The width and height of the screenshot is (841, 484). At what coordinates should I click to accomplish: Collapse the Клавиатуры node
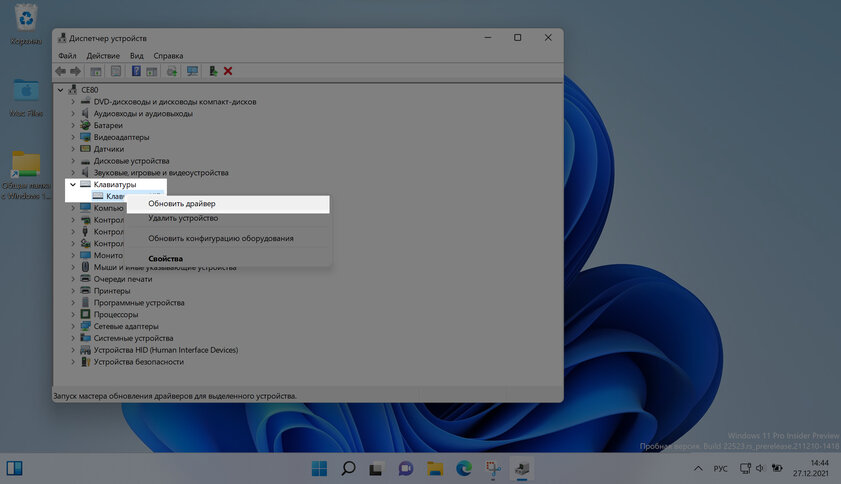73,184
